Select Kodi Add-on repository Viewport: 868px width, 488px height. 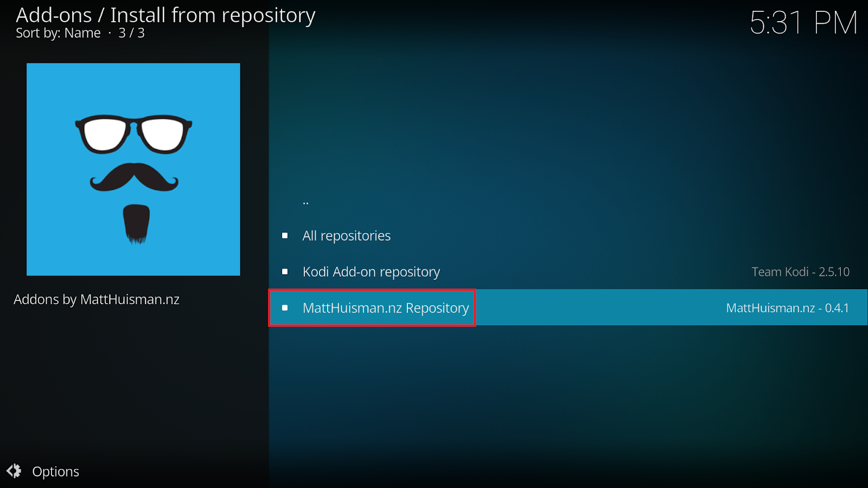point(568,271)
